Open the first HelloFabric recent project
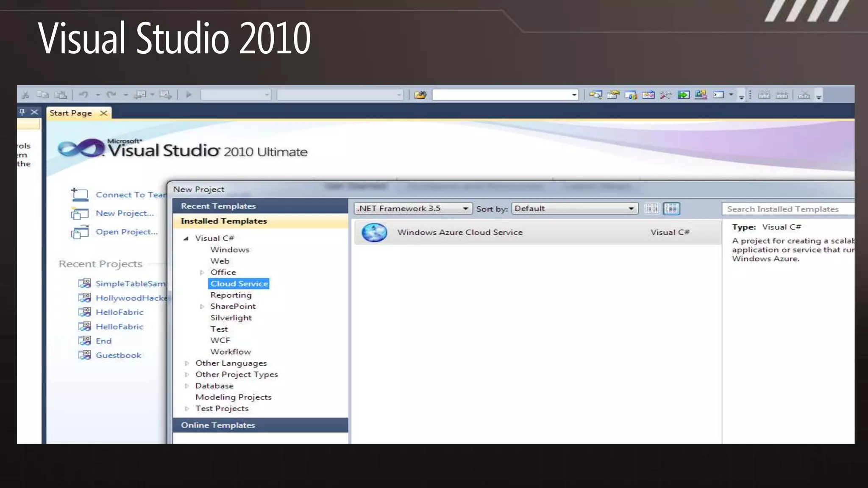The image size is (868, 488). (120, 313)
